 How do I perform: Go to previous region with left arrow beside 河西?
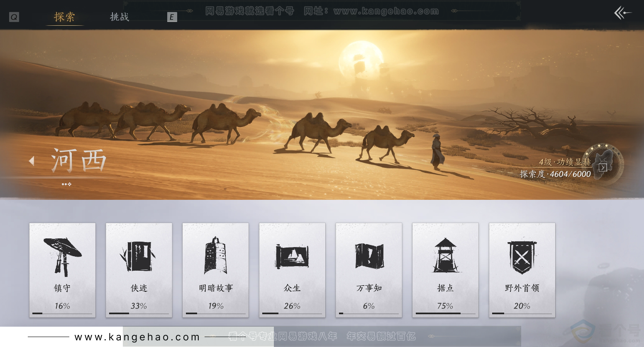click(32, 161)
